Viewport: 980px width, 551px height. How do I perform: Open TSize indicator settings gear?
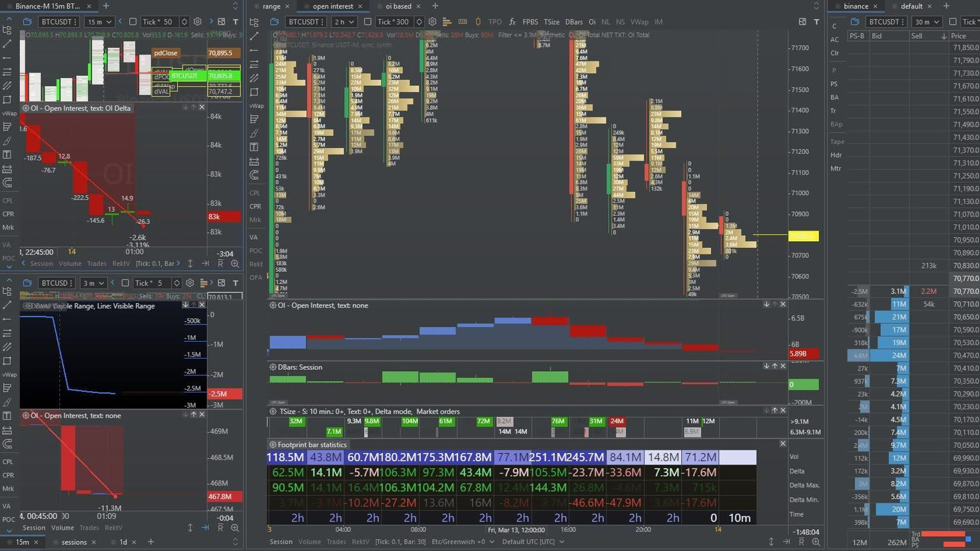click(272, 412)
